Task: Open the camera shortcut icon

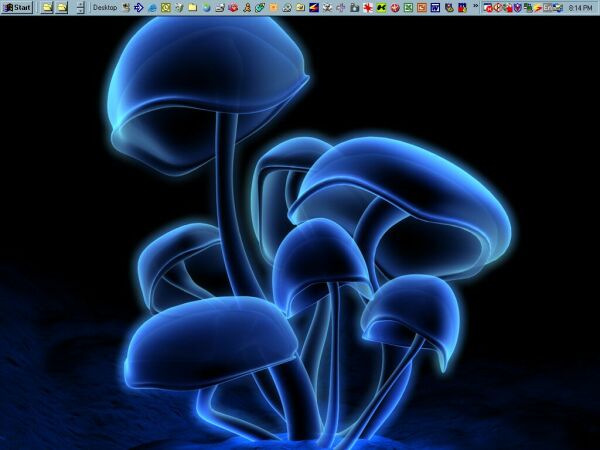Action: (x=354, y=7)
